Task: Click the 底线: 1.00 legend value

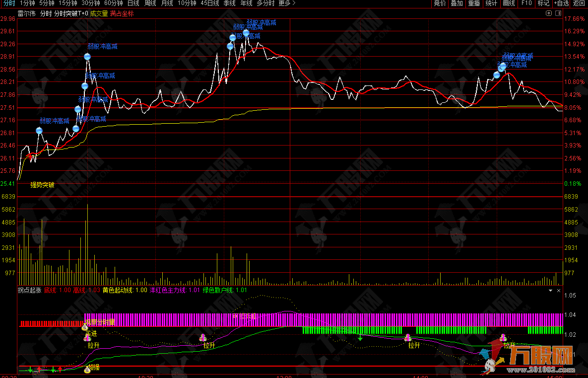Action: pyautogui.click(x=58, y=290)
